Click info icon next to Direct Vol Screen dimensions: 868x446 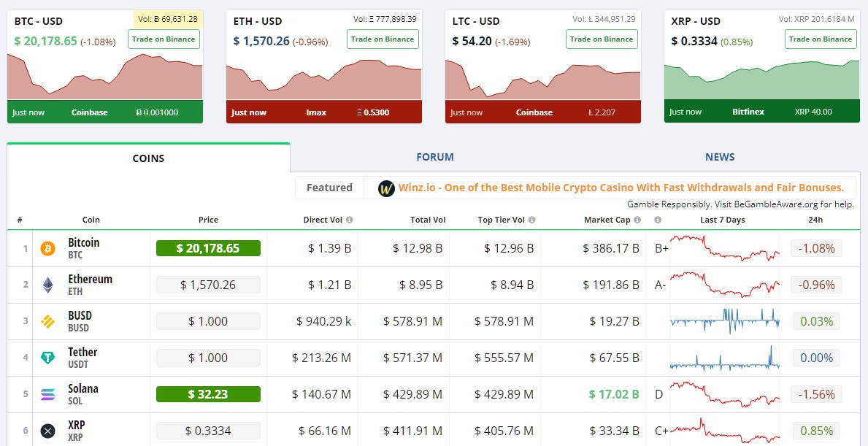point(350,220)
